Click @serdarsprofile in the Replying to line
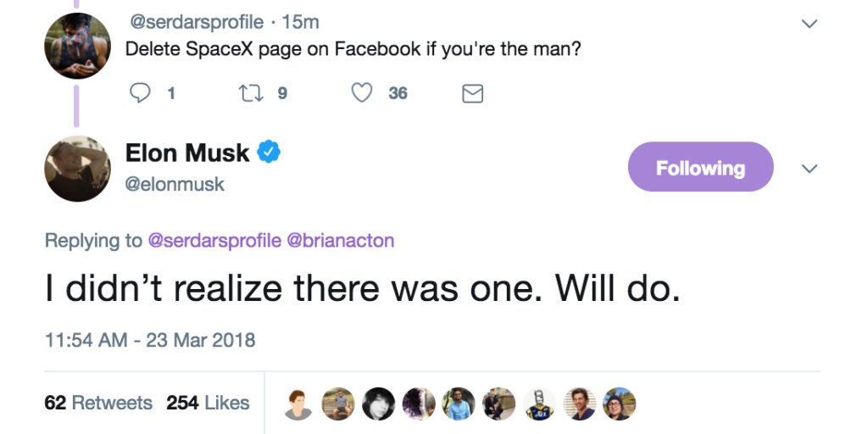868x434 pixels. 214,241
